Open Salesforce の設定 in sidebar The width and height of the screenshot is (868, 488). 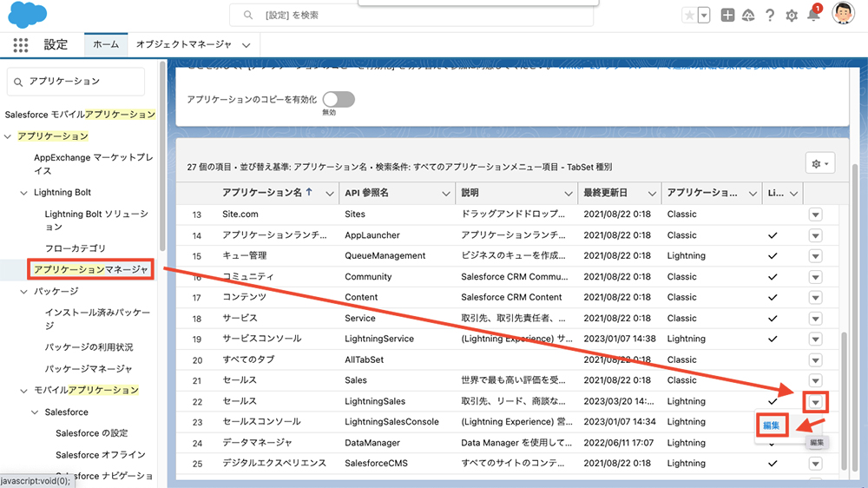coord(92,433)
